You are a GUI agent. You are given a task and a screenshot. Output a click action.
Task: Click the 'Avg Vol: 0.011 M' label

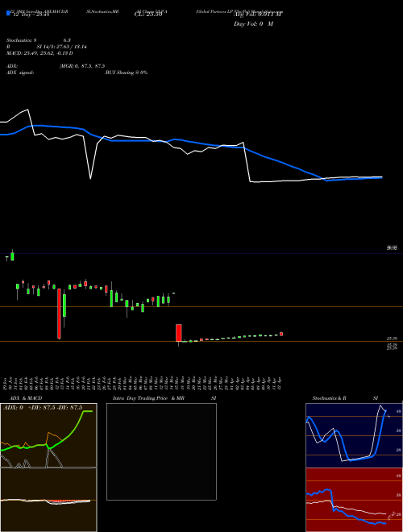click(x=258, y=15)
